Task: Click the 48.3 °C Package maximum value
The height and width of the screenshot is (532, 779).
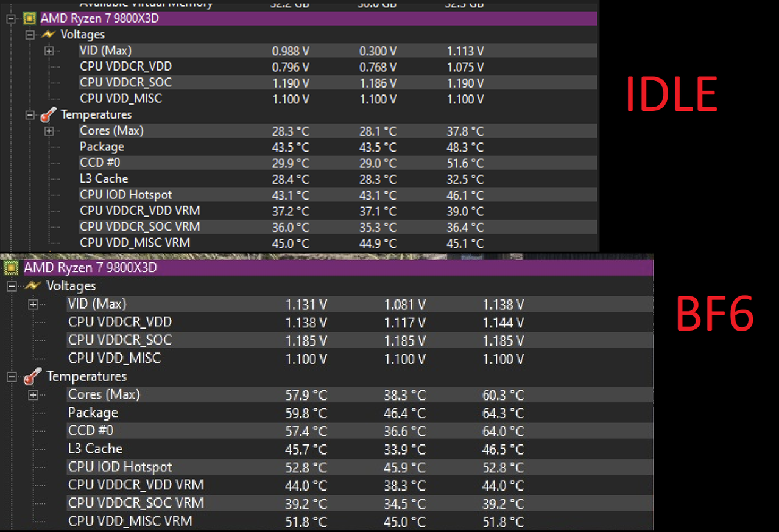Action: pos(465,147)
